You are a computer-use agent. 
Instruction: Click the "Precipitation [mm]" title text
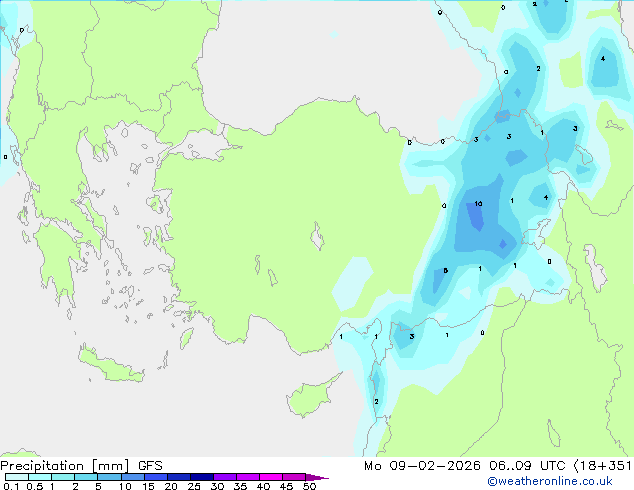click(x=65, y=466)
